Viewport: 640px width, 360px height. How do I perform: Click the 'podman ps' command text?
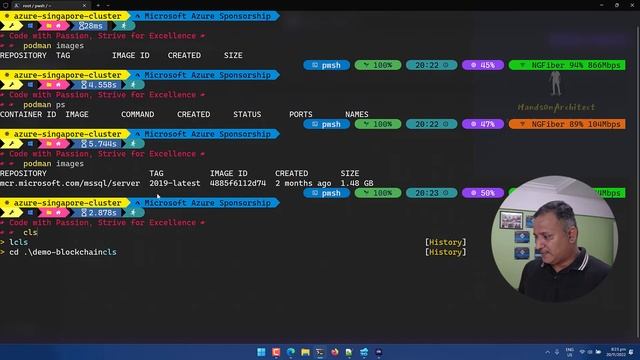[44, 104]
